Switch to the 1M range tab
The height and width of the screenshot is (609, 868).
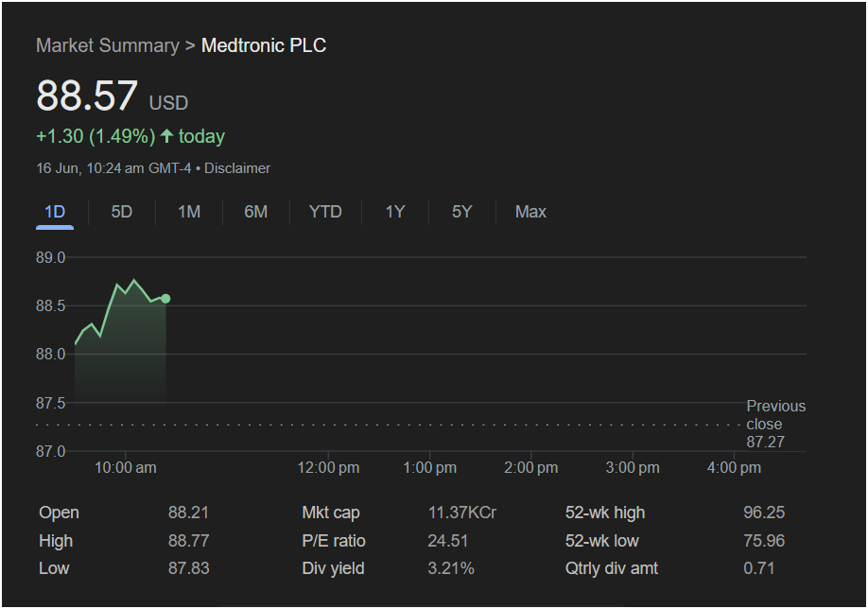[189, 212]
